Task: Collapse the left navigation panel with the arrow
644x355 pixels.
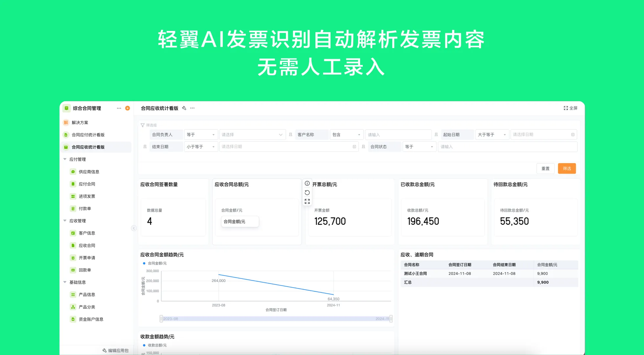Action: [134, 228]
